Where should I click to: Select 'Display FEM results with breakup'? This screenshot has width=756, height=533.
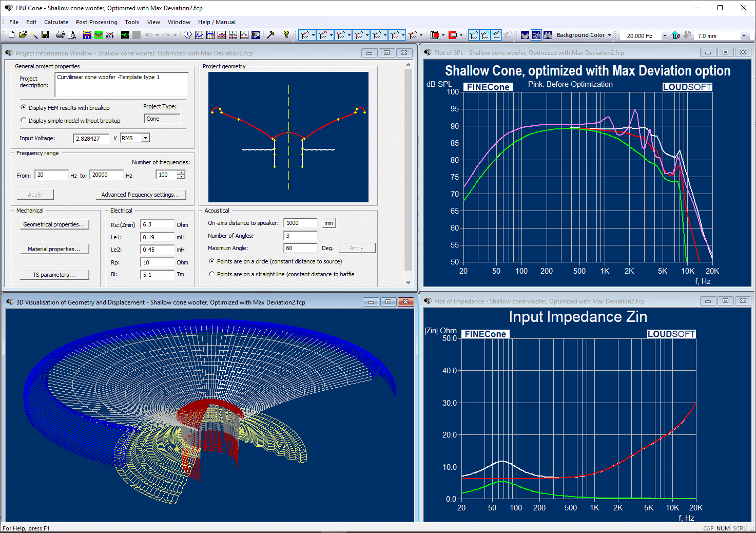pyautogui.click(x=23, y=107)
